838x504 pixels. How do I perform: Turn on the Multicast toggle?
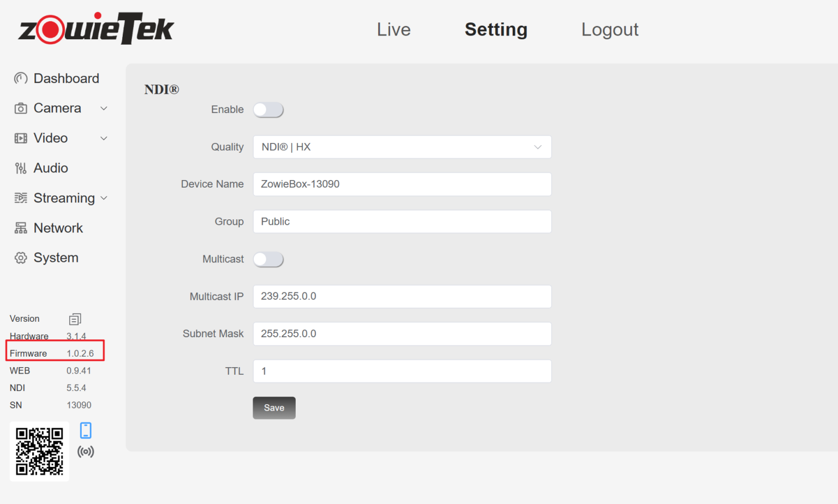pyautogui.click(x=268, y=259)
